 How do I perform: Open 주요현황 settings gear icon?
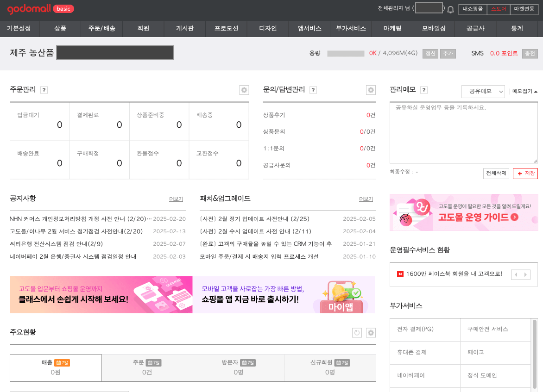(371, 332)
